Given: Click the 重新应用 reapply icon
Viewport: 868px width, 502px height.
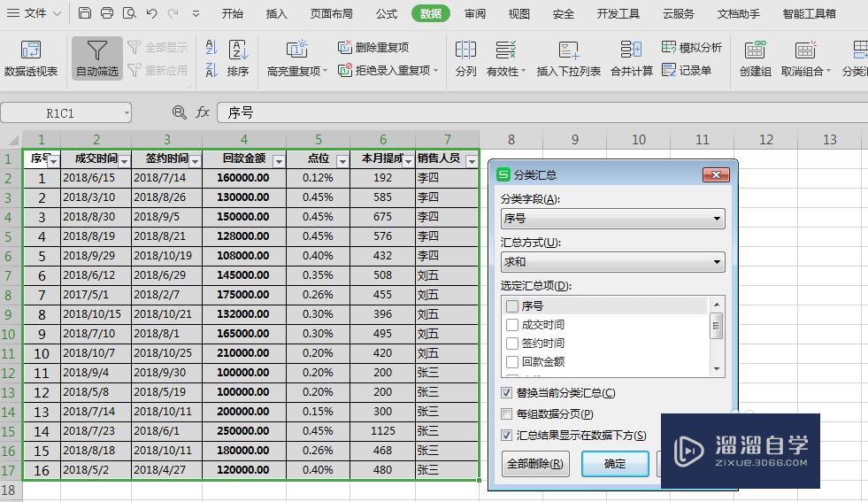Looking at the screenshot, I should [157, 70].
